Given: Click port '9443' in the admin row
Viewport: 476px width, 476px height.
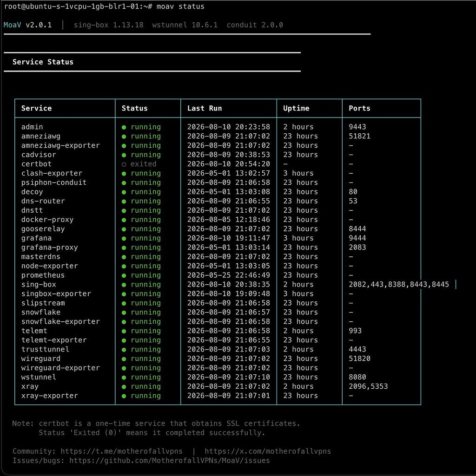Looking at the screenshot, I should pyautogui.click(x=357, y=127).
